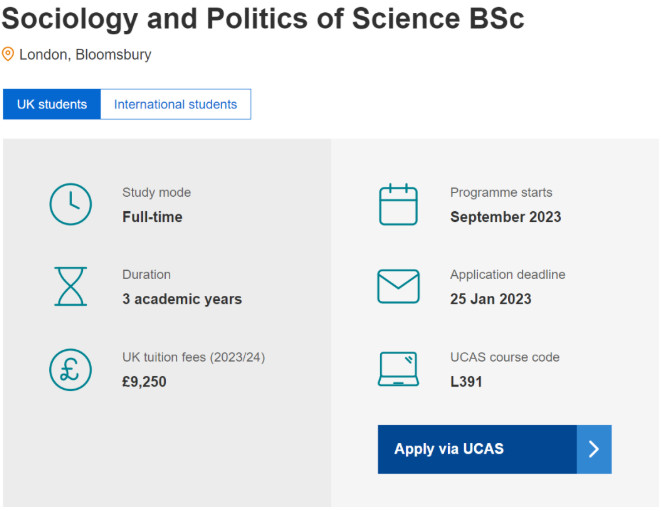This screenshot has width=661, height=511.
Task: Click the London, Bloomsbury location text
Action: [85, 55]
